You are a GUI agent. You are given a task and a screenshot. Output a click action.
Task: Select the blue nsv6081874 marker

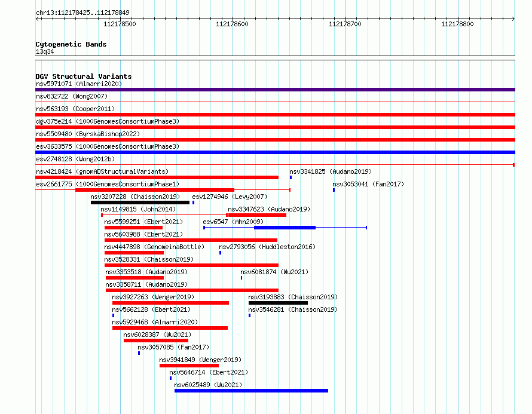tap(241, 278)
